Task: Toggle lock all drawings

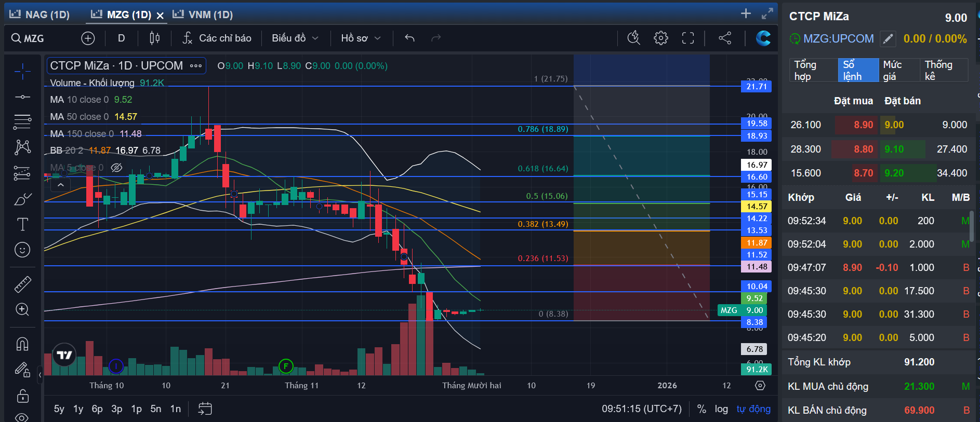Action: (x=22, y=396)
